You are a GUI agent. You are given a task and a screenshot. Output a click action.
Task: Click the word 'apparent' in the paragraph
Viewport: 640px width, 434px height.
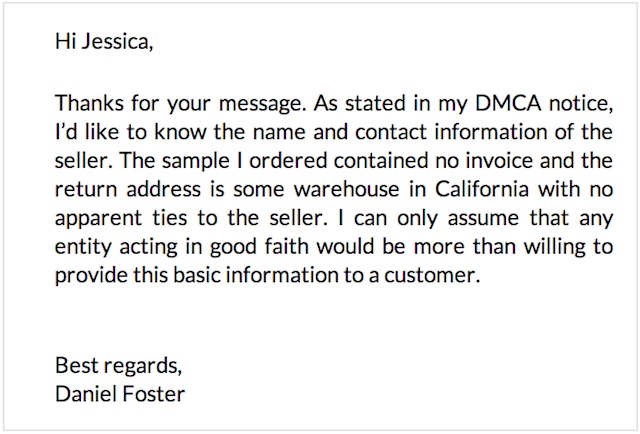pyautogui.click(x=98, y=219)
